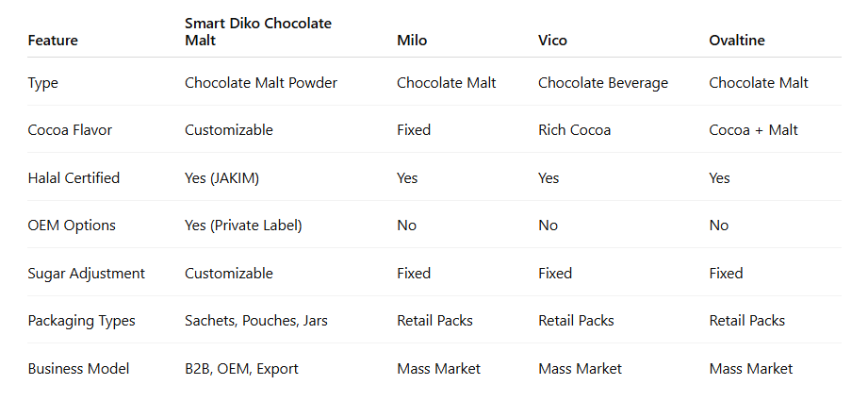
Task: Select the Rich Cocoa cell
Action: 574,130
